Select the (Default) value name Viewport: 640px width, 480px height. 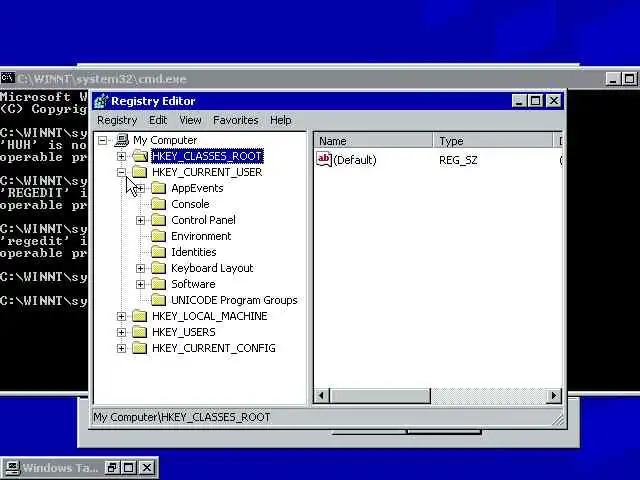[355, 160]
